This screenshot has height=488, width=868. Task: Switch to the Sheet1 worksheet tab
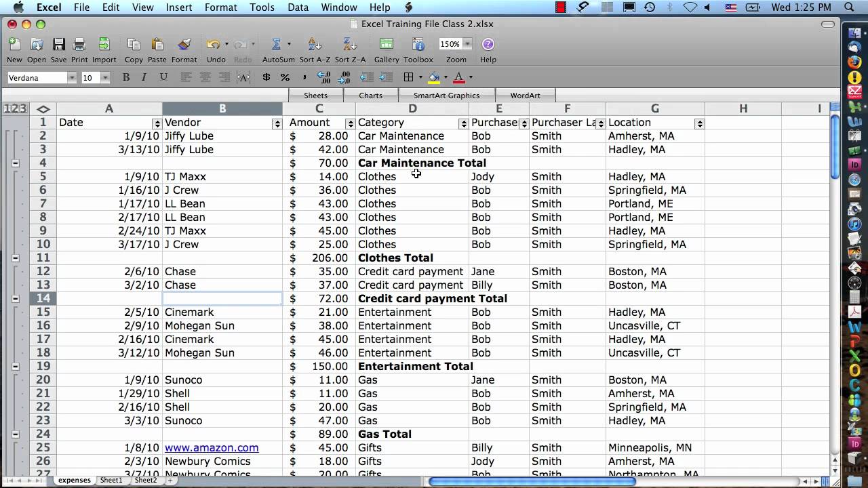coord(111,481)
